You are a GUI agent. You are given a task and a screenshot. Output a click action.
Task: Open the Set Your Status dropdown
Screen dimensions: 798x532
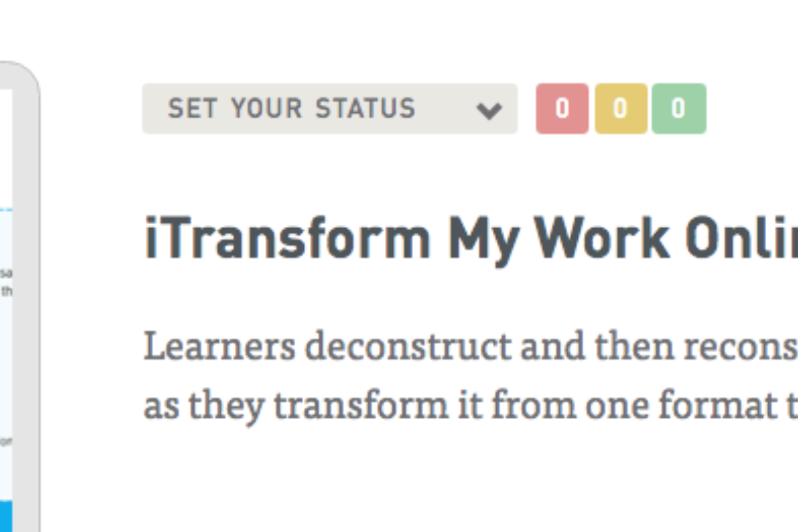pyautogui.click(x=329, y=108)
